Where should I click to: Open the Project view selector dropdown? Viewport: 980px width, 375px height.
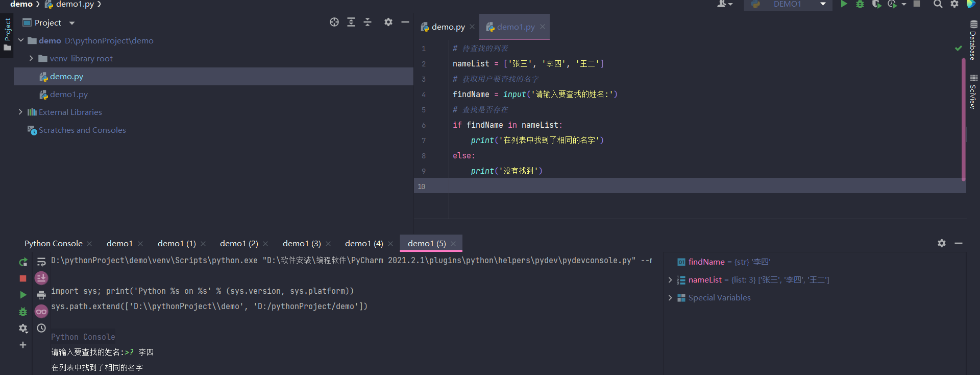pos(72,23)
